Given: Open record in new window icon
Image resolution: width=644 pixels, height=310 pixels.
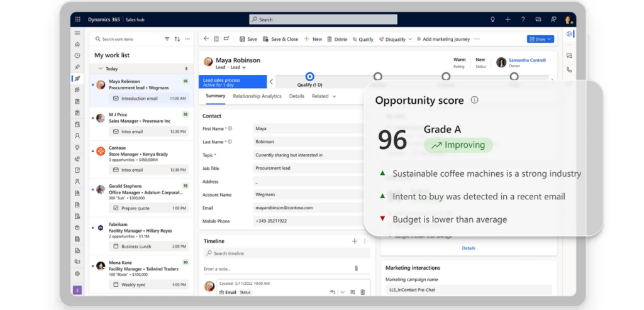Looking at the screenshot, I should tap(226, 39).
